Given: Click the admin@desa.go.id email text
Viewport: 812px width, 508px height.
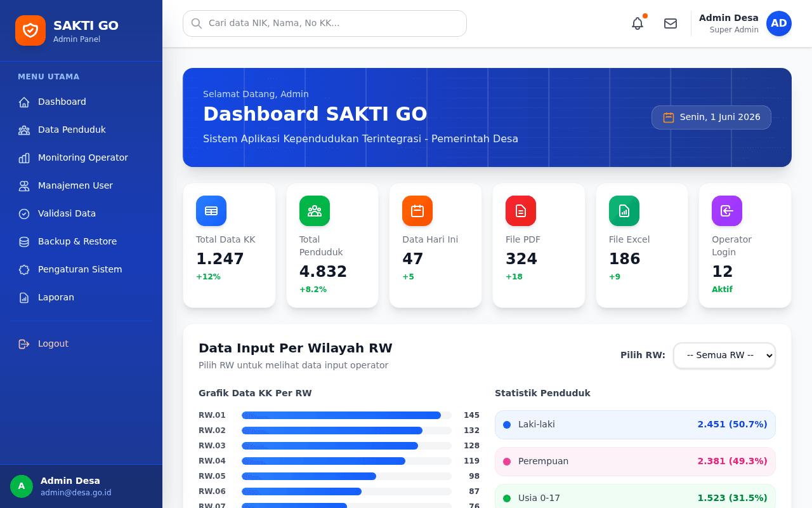Looking at the screenshot, I should 76,493.
